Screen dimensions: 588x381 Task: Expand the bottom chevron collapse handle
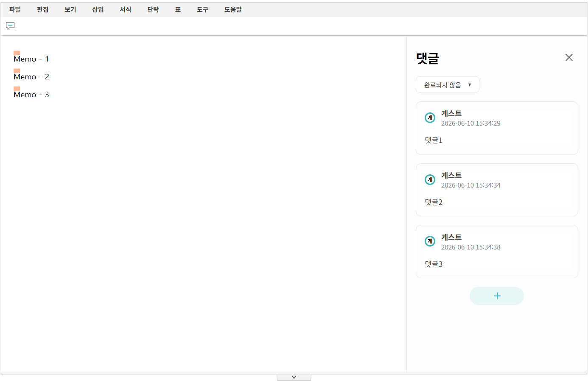point(294,377)
